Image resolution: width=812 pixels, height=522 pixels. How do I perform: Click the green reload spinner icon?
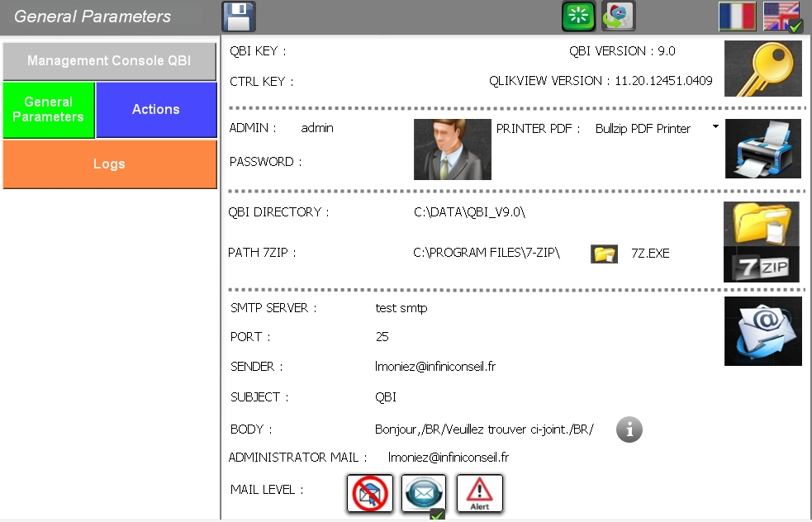(x=578, y=16)
